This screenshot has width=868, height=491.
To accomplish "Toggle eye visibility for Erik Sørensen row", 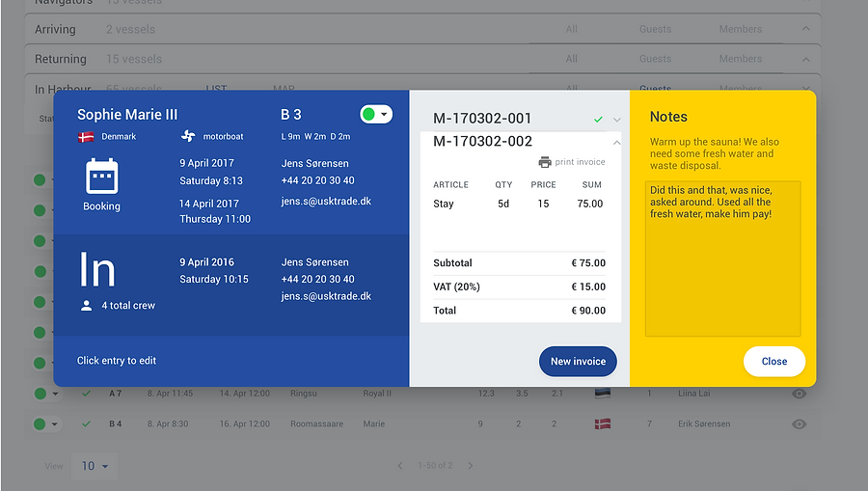I will [x=799, y=424].
